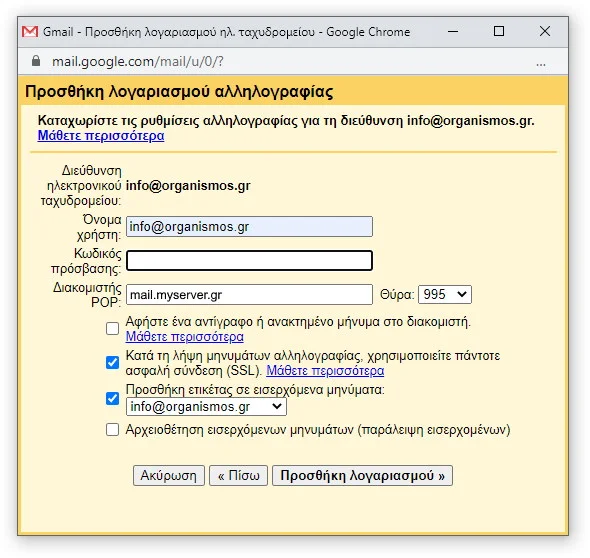Open Μάθετε περισσότερα link under the heading
Viewport: 590px width, 558px height.
pyautogui.click(x=101, y=135)
